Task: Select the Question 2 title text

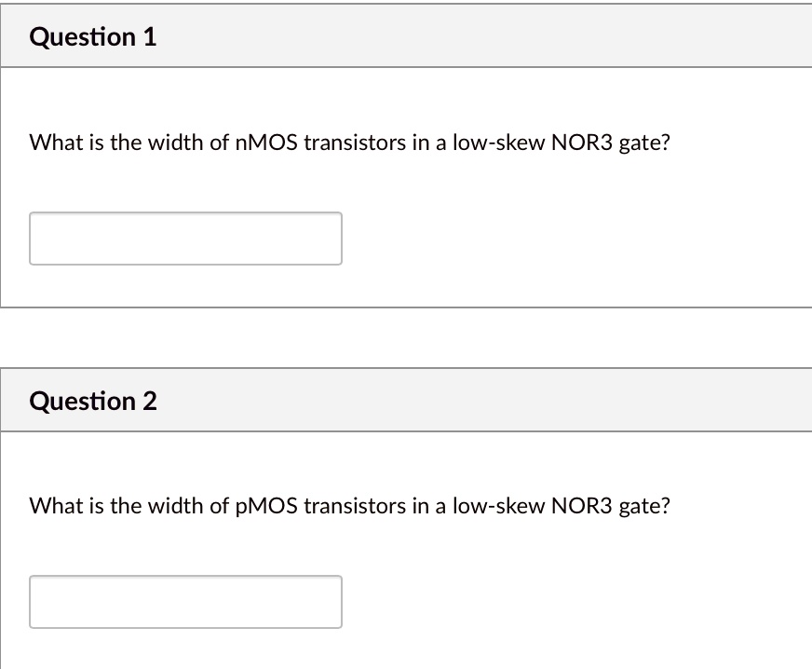Action: [93, 401]
